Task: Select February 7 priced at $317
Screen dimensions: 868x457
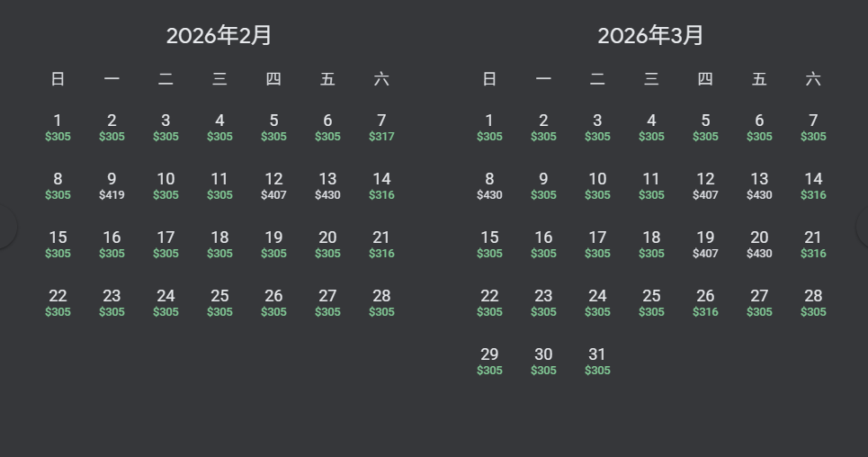Action: [x=381, y=127]
